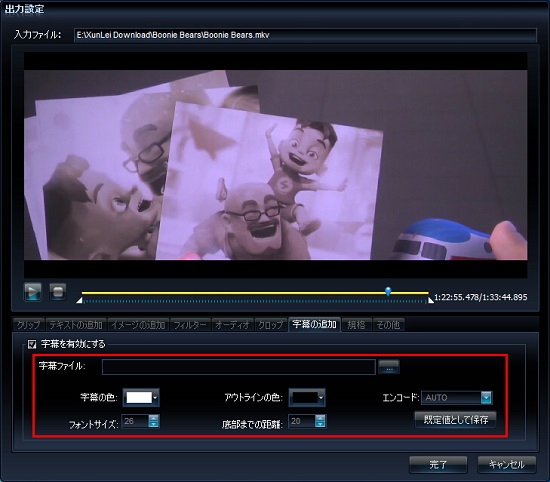Toggle the 字幕を有効にする checkbox

pyautogui.click(x=32, y=344)
